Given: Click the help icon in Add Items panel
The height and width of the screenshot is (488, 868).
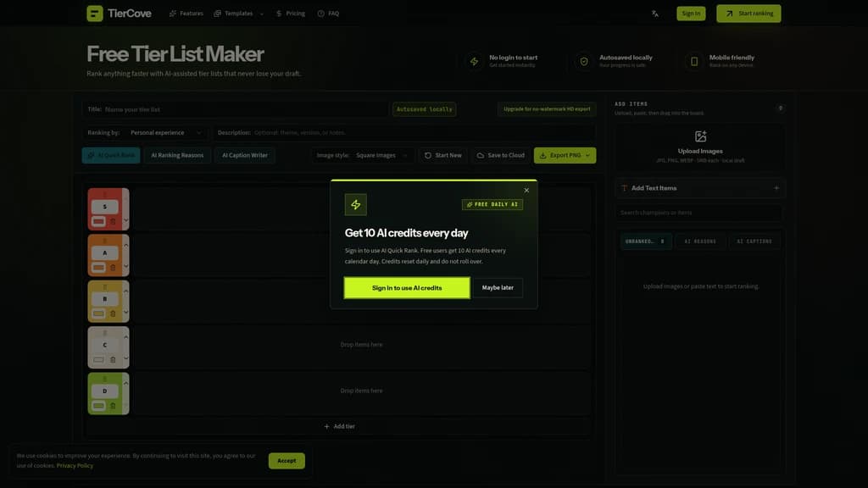Looking at the screenshot, I should point(781,108).
